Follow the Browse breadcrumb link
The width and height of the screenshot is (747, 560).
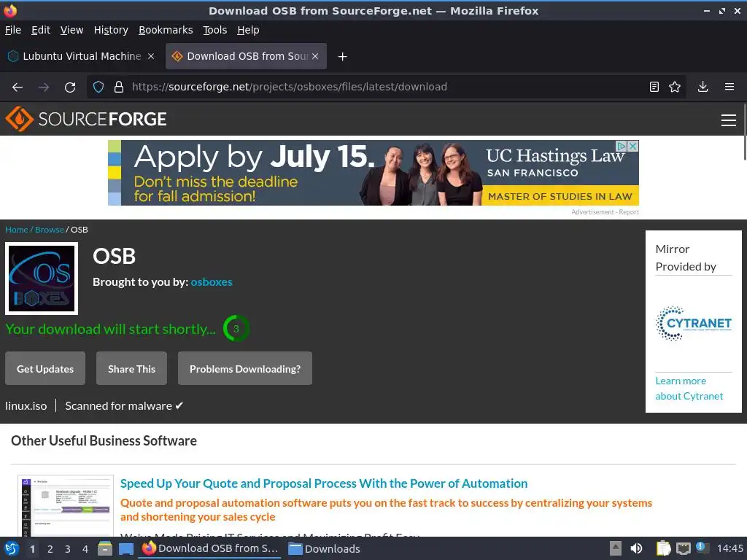[x=49, y=230]
